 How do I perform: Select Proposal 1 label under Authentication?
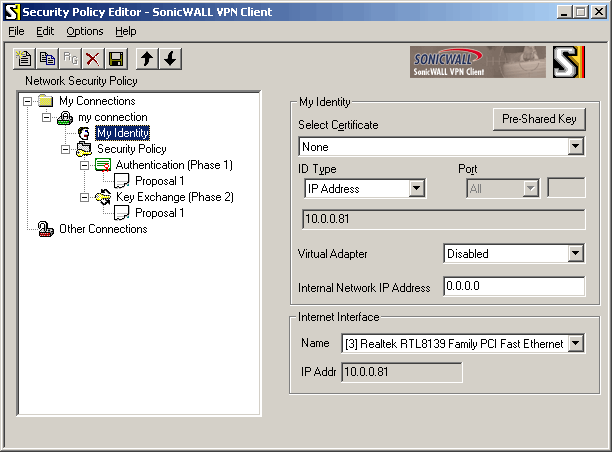[159, 181]
